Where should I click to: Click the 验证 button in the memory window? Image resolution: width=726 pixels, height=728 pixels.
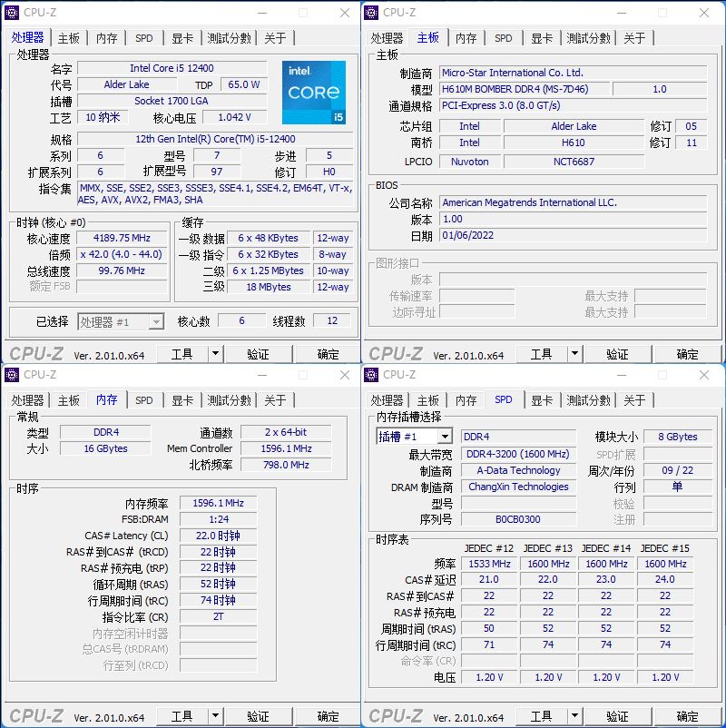coord(259,716)
